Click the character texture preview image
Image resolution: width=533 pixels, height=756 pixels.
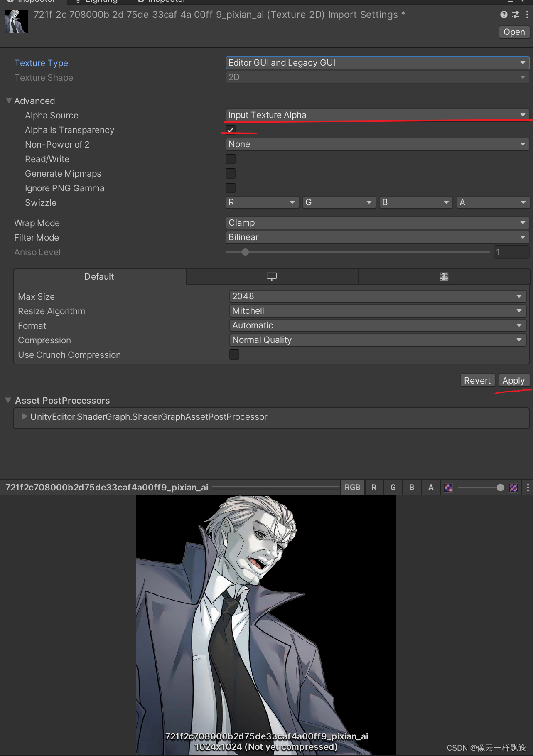(266, 625)
